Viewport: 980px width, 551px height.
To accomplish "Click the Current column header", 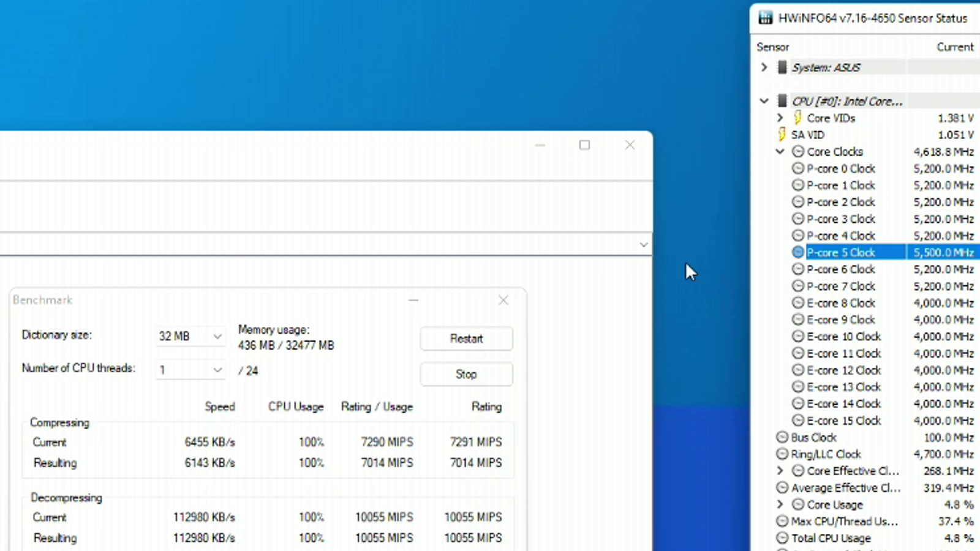I will [x=955, y=47].
